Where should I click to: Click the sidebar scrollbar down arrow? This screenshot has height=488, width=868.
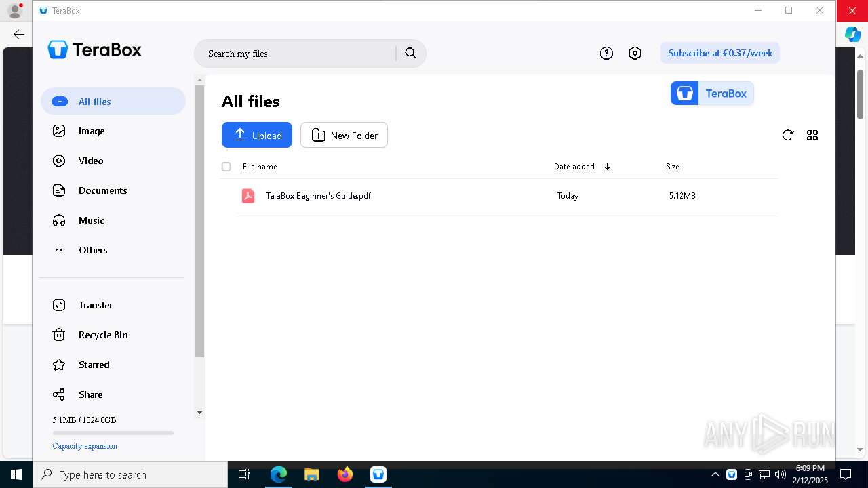click(x=199, y=412)
